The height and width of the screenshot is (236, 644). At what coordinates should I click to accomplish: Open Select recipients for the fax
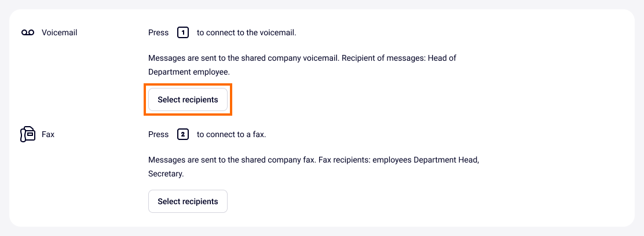coord(188,201)
